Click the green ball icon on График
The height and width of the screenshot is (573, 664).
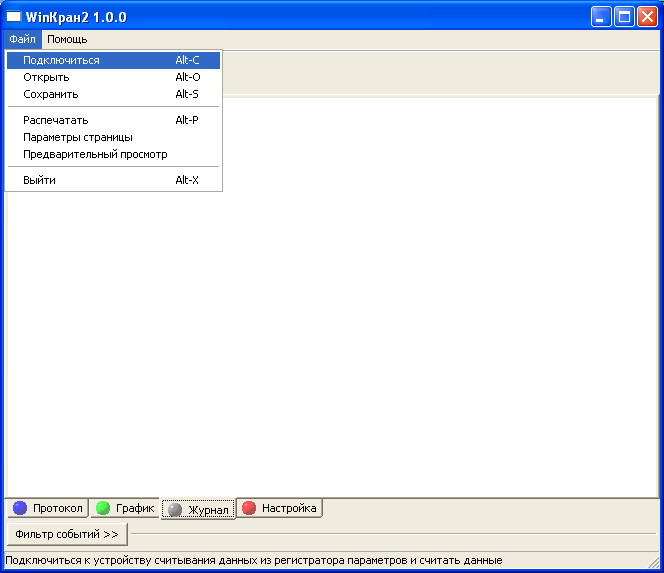[103, 508]
